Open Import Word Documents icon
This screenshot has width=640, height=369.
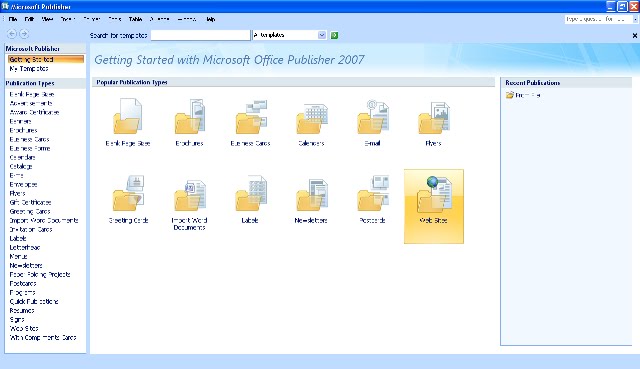tap(189, 195)
